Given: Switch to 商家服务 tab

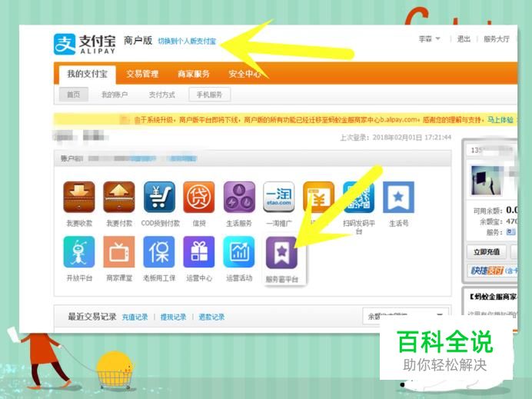Looking at the screenshot, I should pyautogui.click(x=194, y=74).
